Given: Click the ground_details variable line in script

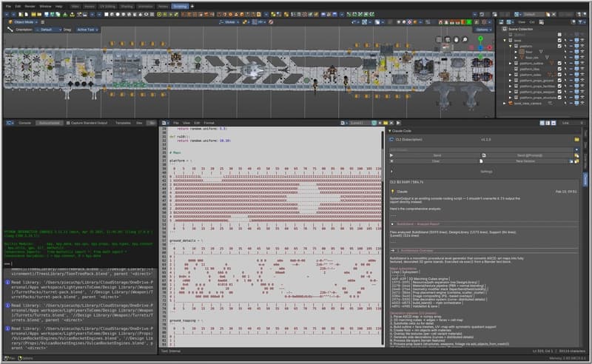Looking at the screenshot, I should point(186,240).
